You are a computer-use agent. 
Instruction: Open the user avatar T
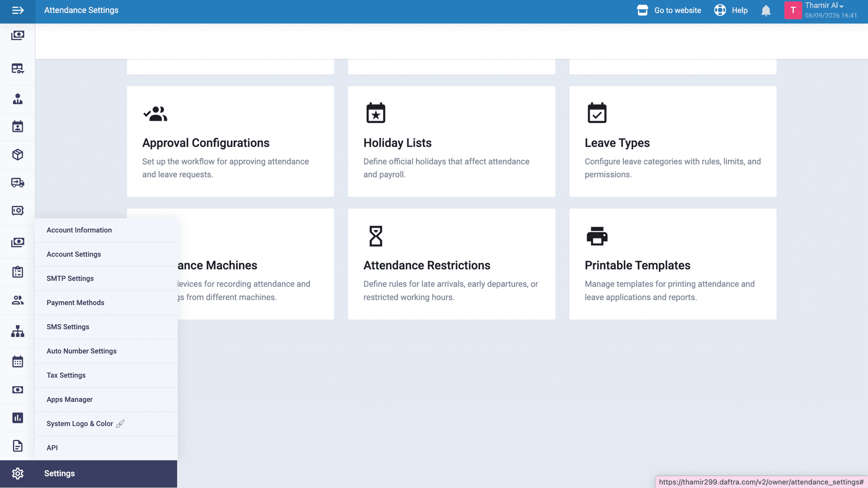click(x=793, y=10)
